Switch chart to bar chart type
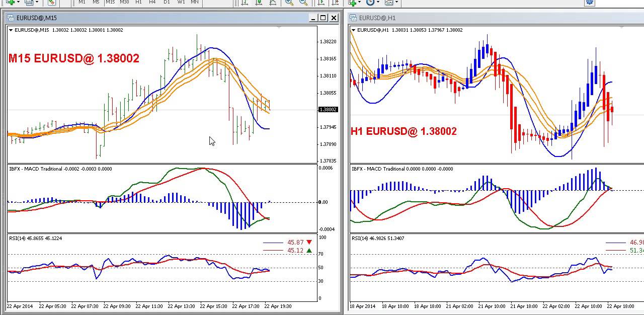Image resolution: width=644 pixels, height=315 pixels. [245, 2]
